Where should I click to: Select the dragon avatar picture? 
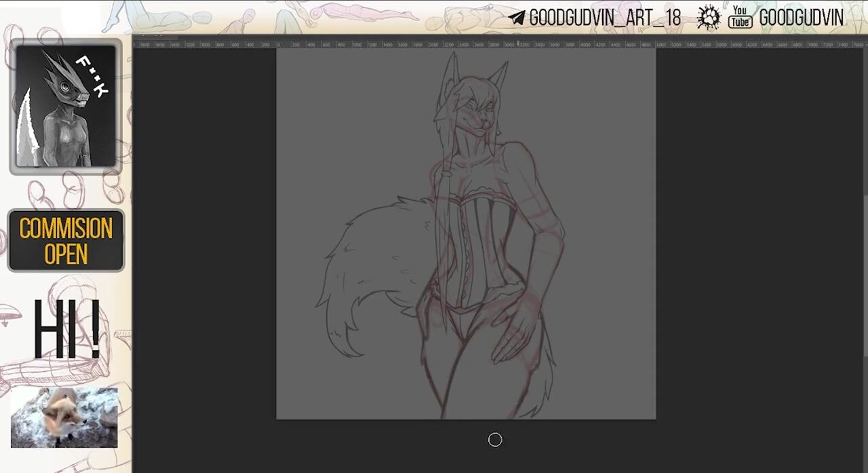click(65, 107)
